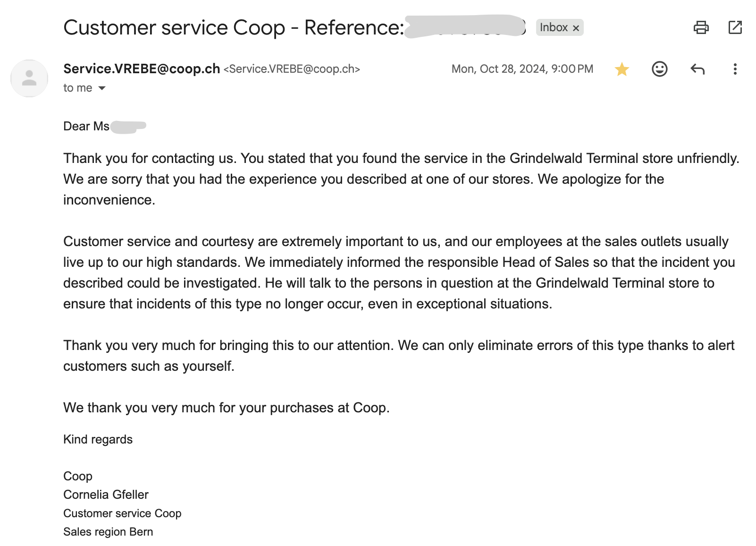Click the sender's profile avatar
Screen dimensions: 756x546
(29, 78)
